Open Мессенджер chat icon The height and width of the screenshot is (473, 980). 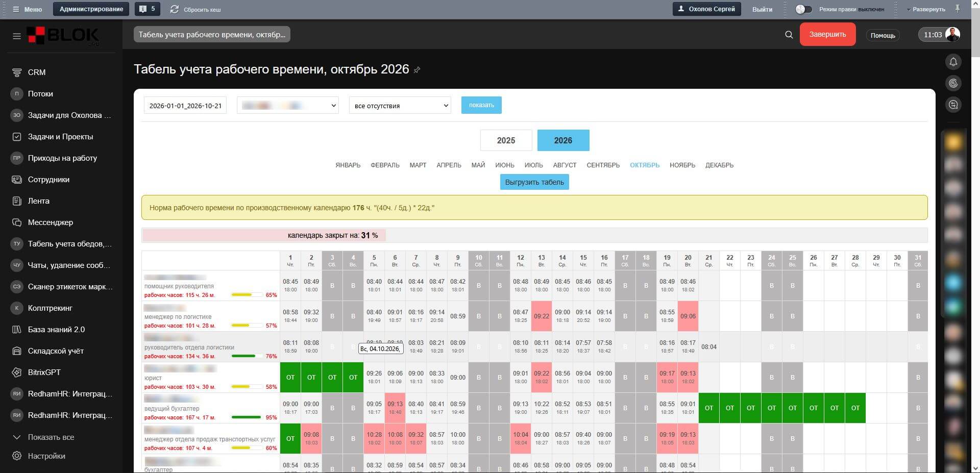(17, 222)
